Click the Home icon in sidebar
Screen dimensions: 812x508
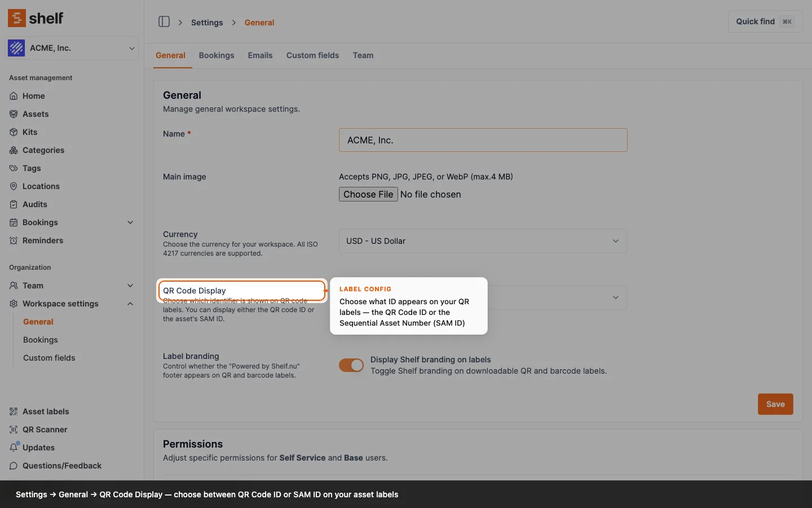[14, 96]
